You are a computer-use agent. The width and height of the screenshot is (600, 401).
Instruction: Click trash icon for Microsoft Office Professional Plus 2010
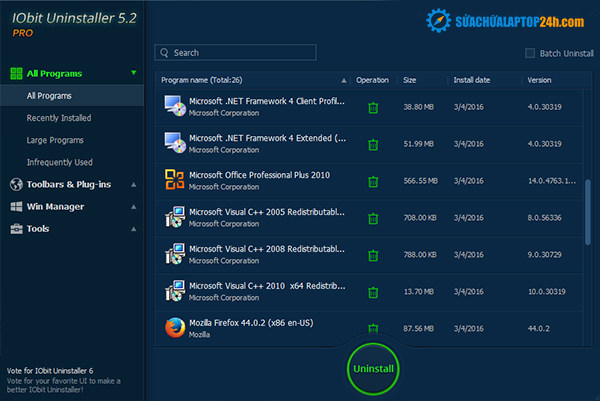pyautogui.click(x=373, y=181)
